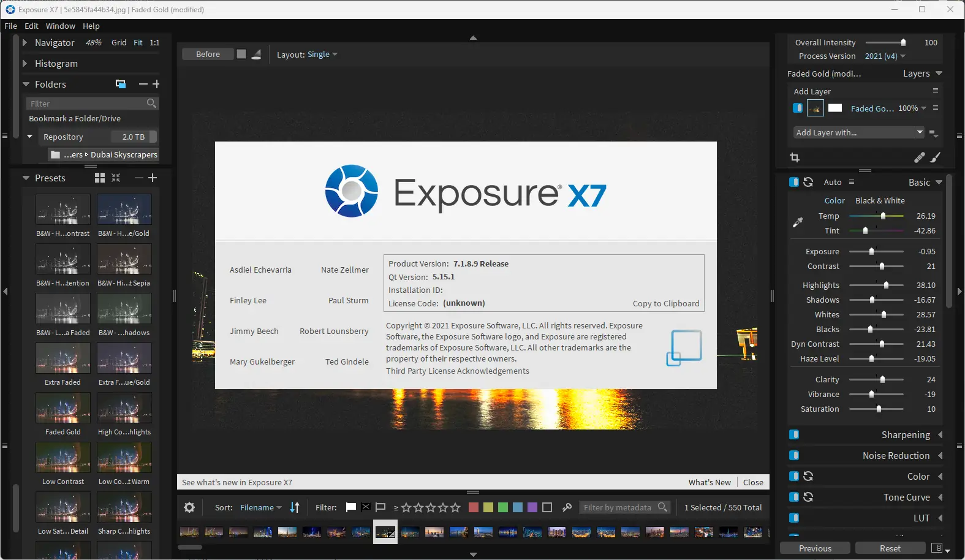Open the Layout Single dropdown
This screenshot has width=965, height=560.
(x=322, y=54)
